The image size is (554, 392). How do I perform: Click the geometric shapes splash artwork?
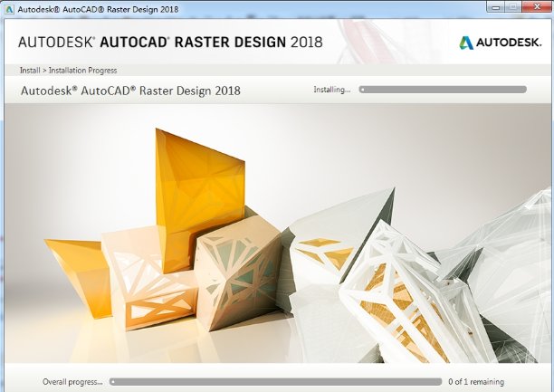278,234
